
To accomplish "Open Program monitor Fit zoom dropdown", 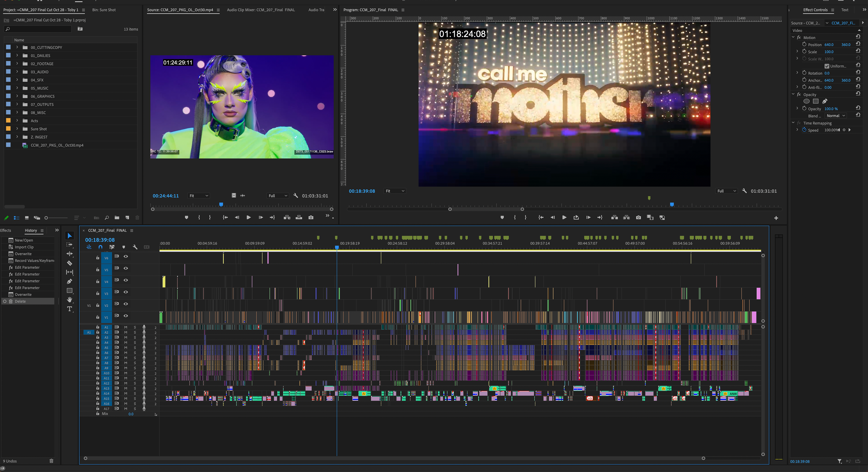I will tap(395, 191).
